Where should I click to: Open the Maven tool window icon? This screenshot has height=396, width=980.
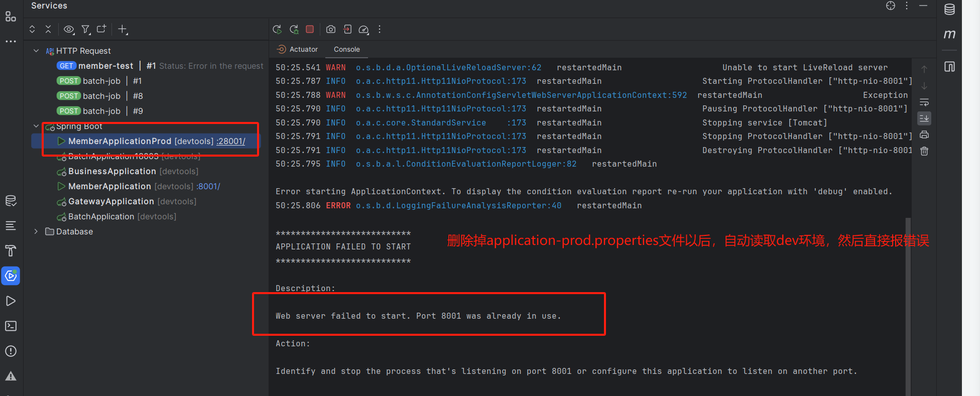click(x=949, y=34)
